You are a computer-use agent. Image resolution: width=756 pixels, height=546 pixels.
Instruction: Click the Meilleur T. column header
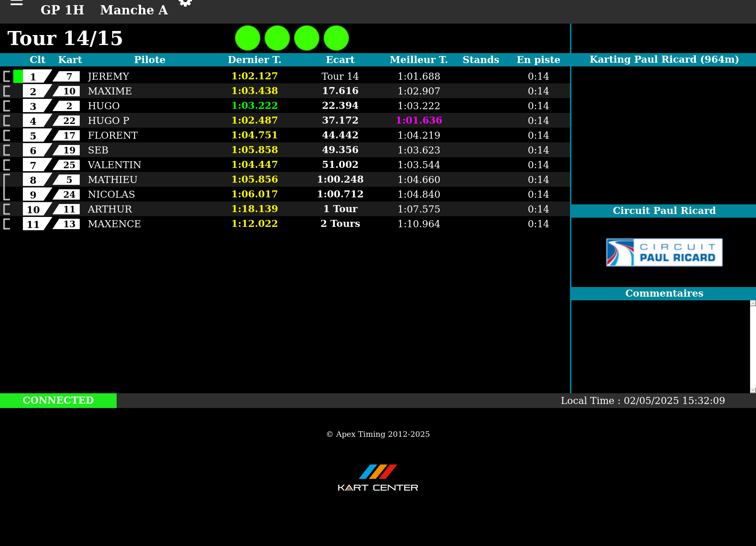tap(419, 60)
